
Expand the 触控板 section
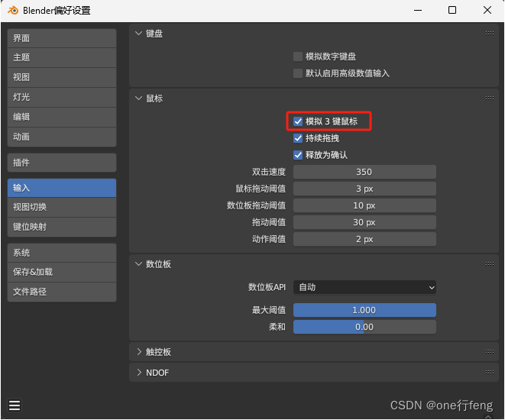point(138,352)
